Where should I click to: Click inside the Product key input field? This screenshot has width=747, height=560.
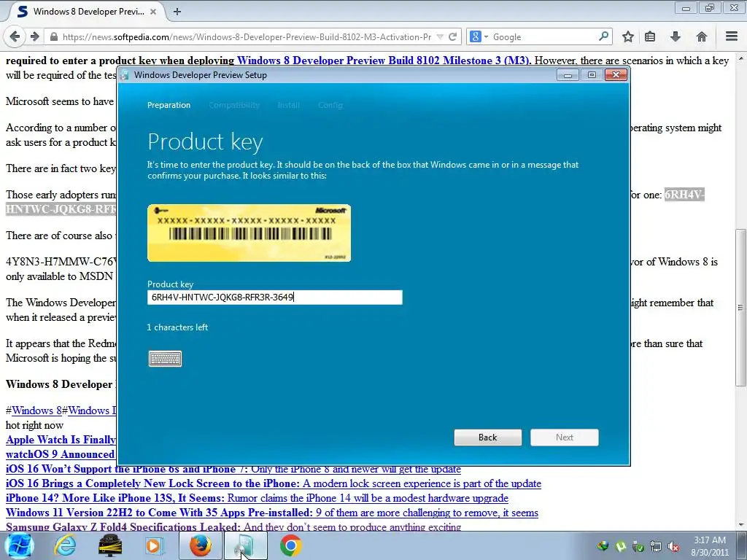point(274,297)
